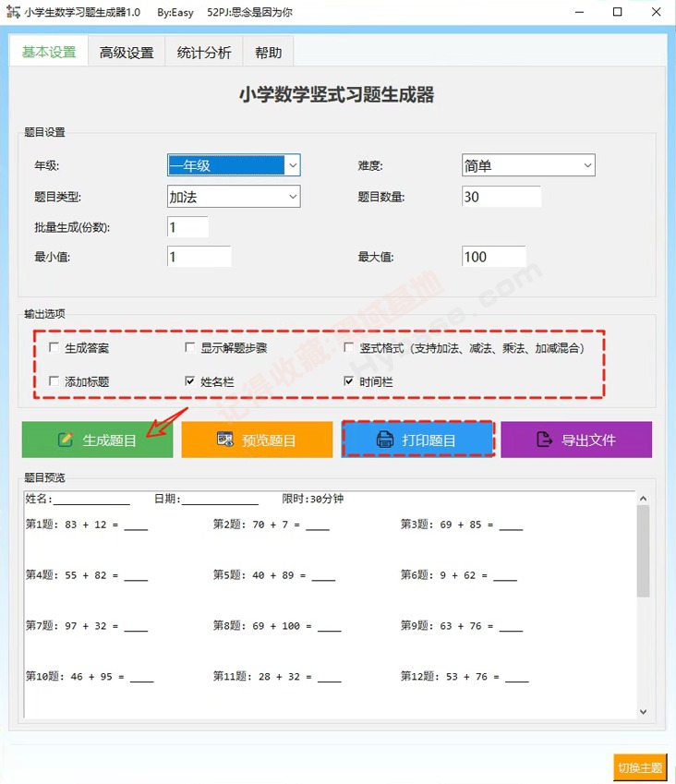Minimize the application window
Viewport: 676px width, 784px height.
point(580,11)
